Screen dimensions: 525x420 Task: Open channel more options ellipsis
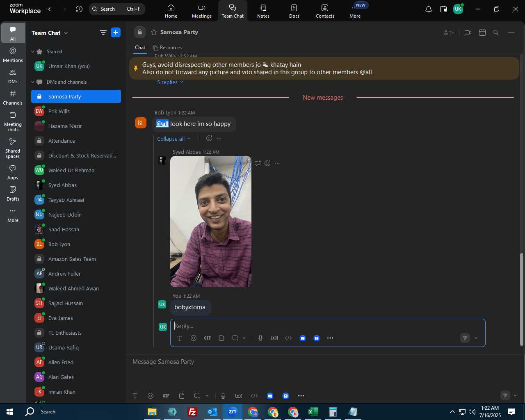(511, 32)
